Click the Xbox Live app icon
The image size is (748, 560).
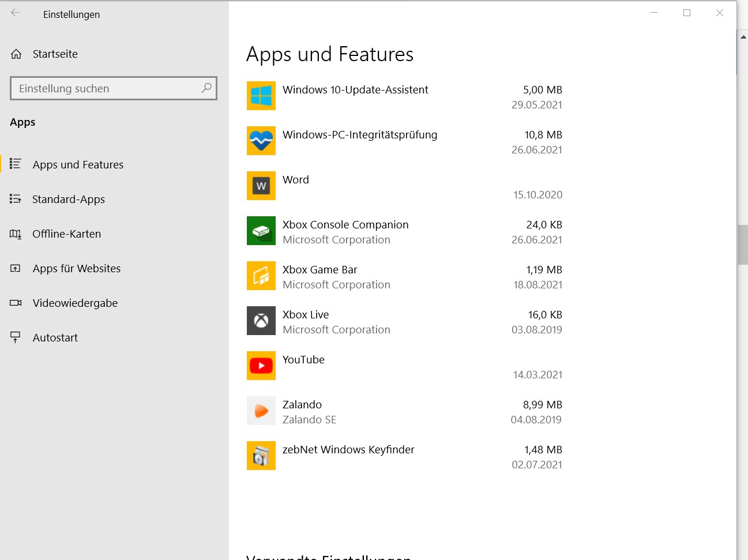[261, 321]
